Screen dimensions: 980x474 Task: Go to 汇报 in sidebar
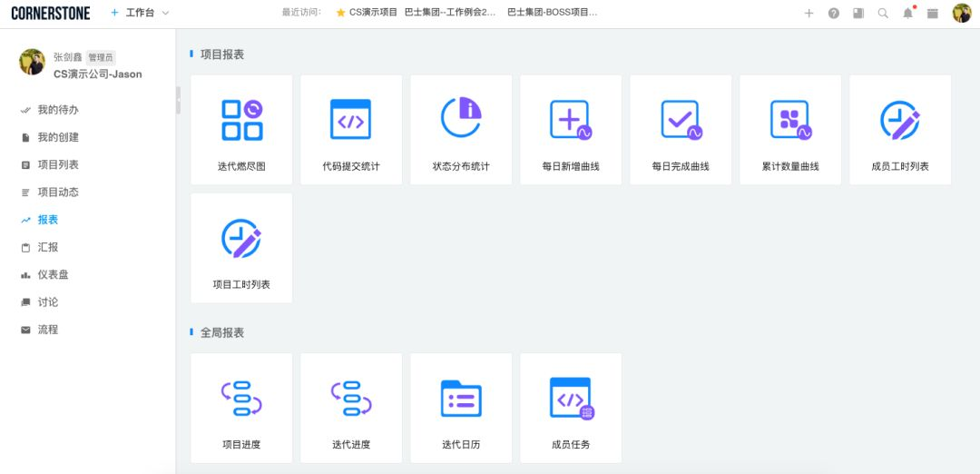(x=48, y=247)
